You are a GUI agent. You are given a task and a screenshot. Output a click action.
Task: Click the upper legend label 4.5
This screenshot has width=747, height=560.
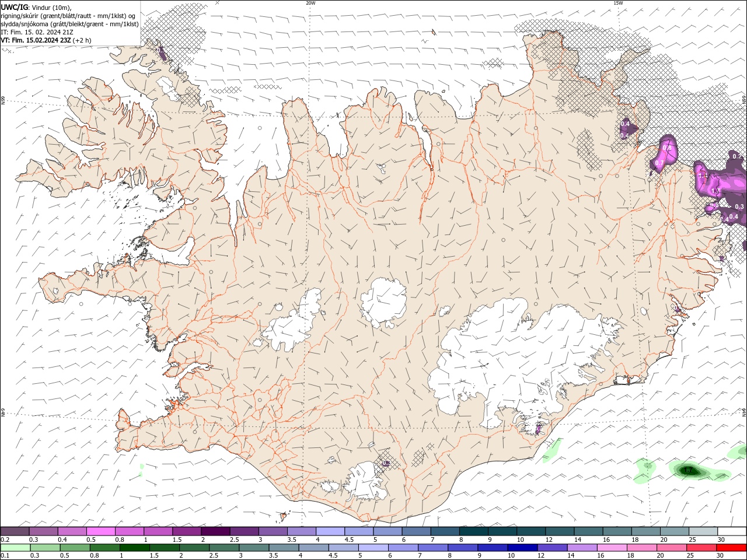point(349,540)
